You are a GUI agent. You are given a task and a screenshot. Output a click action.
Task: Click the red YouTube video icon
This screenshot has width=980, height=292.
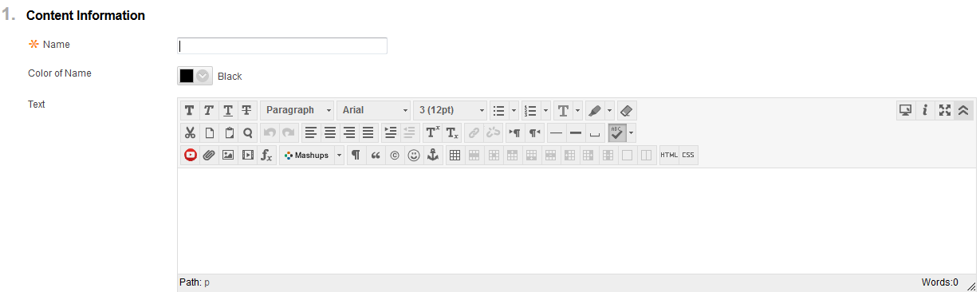pyautogui.click(x=190, y=156)
